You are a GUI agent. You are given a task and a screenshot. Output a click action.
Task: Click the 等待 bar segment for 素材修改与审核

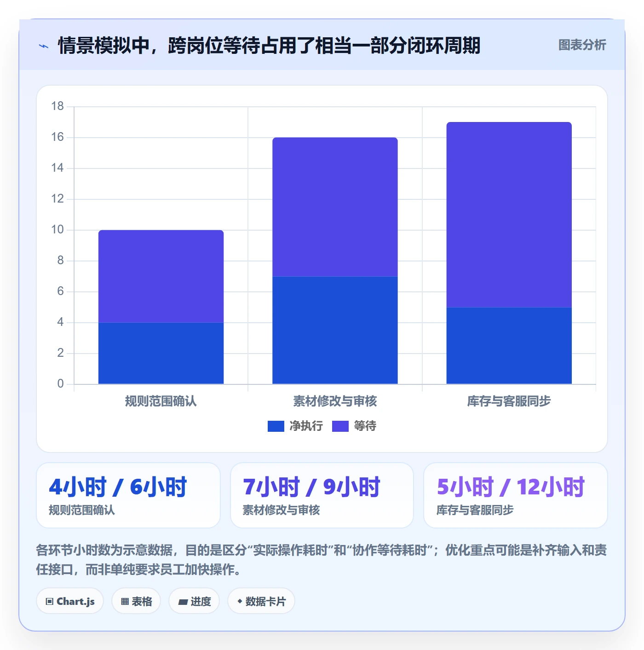tap(335, 207)
